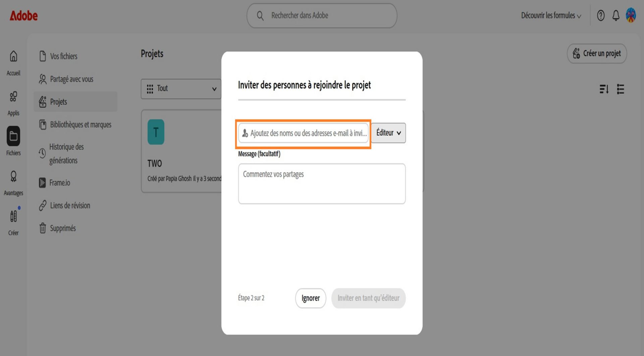The width and height of the screenshot is (644, 356).
Task: Click the help question mark icon
Action: (x=601, y=15)
